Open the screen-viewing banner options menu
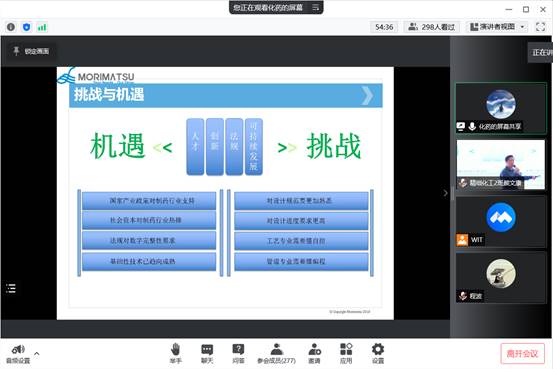Screen dimensions: 553x369 [315, 7]
